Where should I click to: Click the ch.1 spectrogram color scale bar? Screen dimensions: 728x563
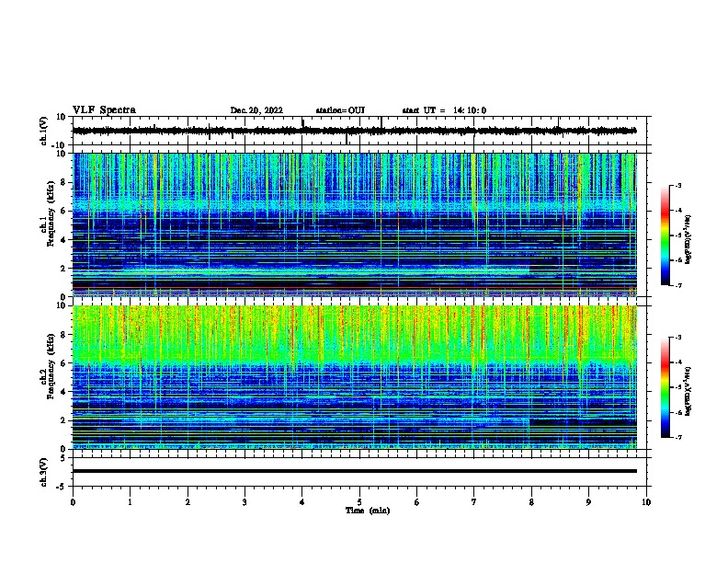(x=665, y=236)
